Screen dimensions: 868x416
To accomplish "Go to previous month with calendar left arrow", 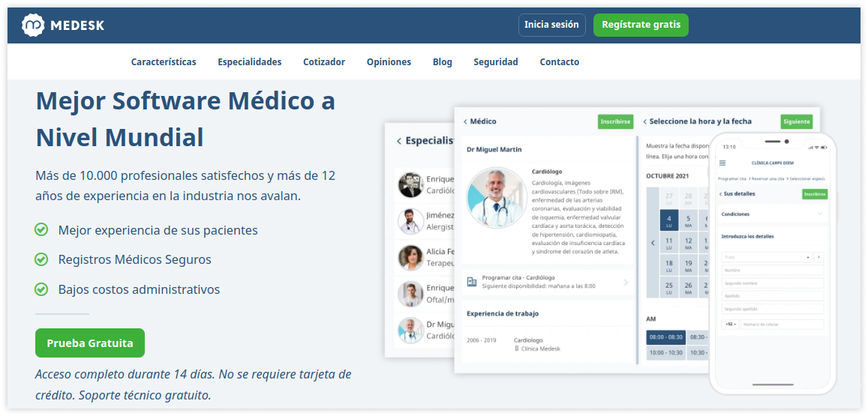I will (x=653, y=243).
